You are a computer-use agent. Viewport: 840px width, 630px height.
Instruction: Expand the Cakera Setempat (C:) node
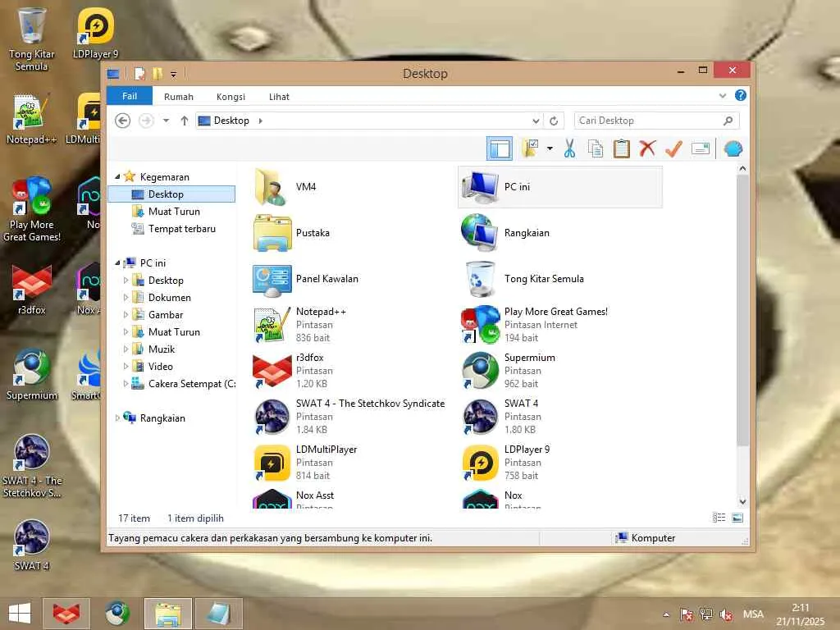(x=126, y=384)
